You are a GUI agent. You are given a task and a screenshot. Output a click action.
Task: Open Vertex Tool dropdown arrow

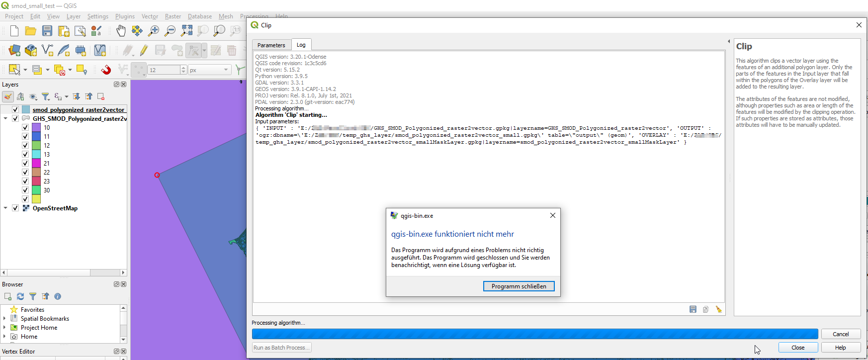click(204, 50)
